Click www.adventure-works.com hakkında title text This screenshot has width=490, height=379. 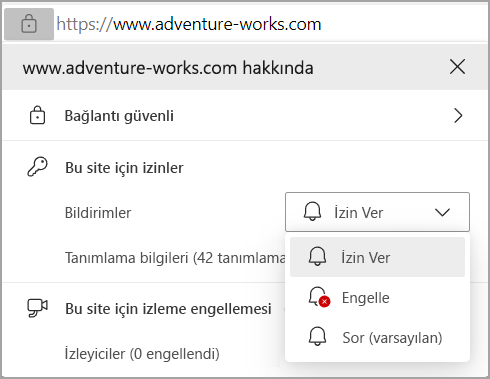168,68
